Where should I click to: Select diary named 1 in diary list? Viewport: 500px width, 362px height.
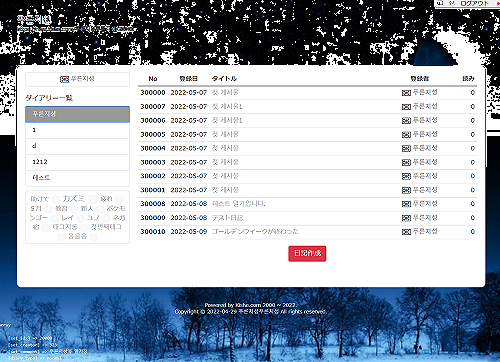(77, 130)
